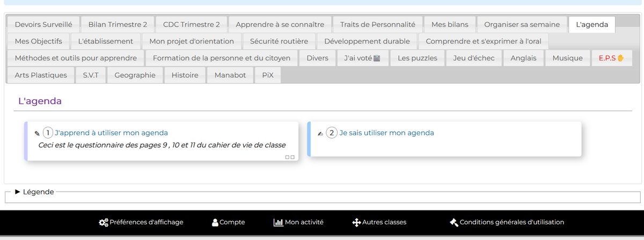Open the link J'apprend à utiliser mon agenda
The height and width of the screenshot is (240, 644).
111,133
